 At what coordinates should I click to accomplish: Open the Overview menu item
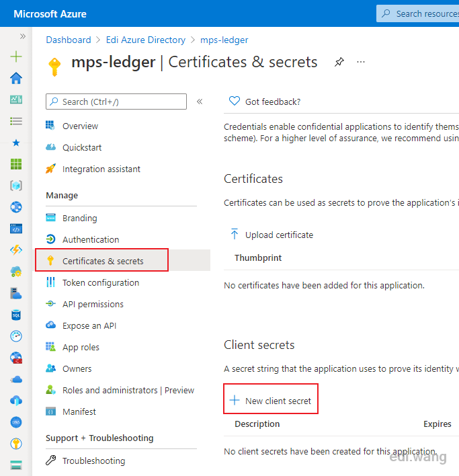[x=80, y=126]
